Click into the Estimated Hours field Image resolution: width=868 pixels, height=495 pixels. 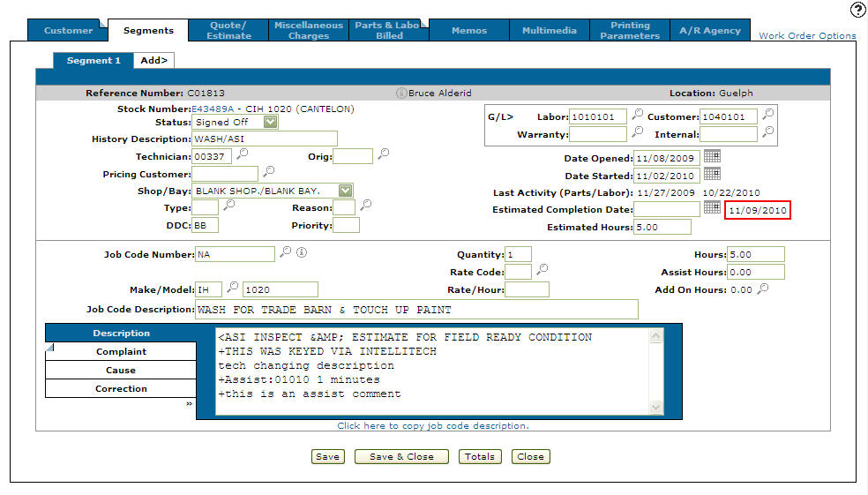pos(662,227)
